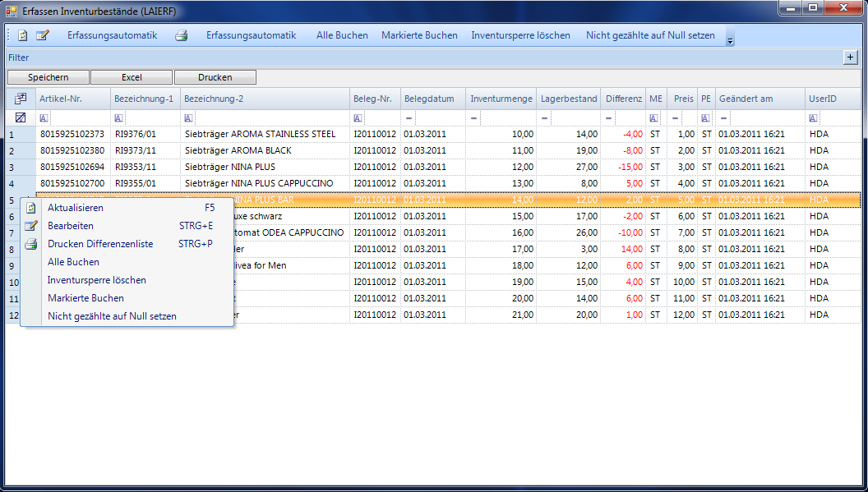The width and height of the screenshot is (868, 492).
Task: Sort by the Lagerbestand column header
Action: click(x=568, y=99)
